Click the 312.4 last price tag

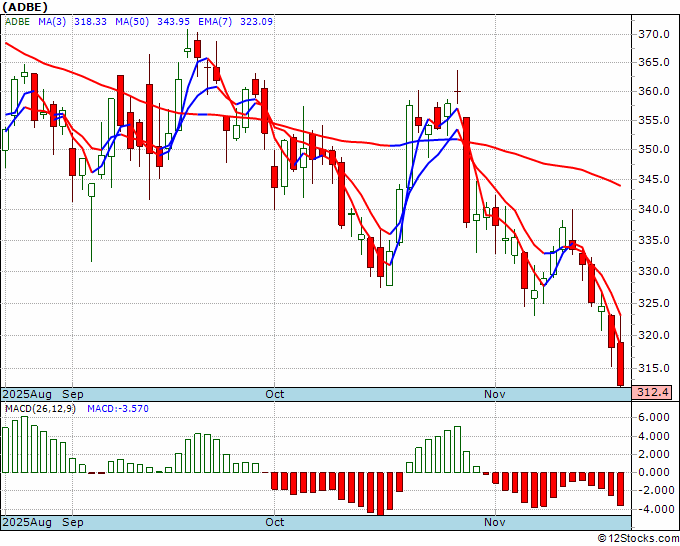tap(653, 393)
